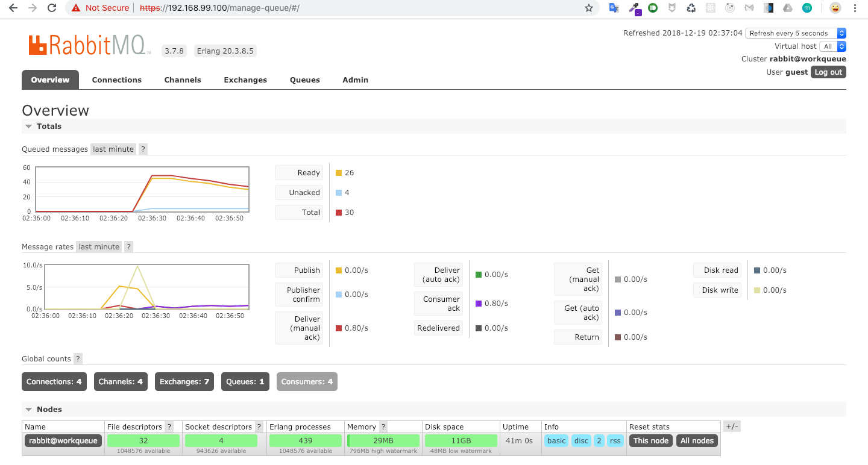
Task: Open the half-dark contrast extension icon
Action: point(769,8)
